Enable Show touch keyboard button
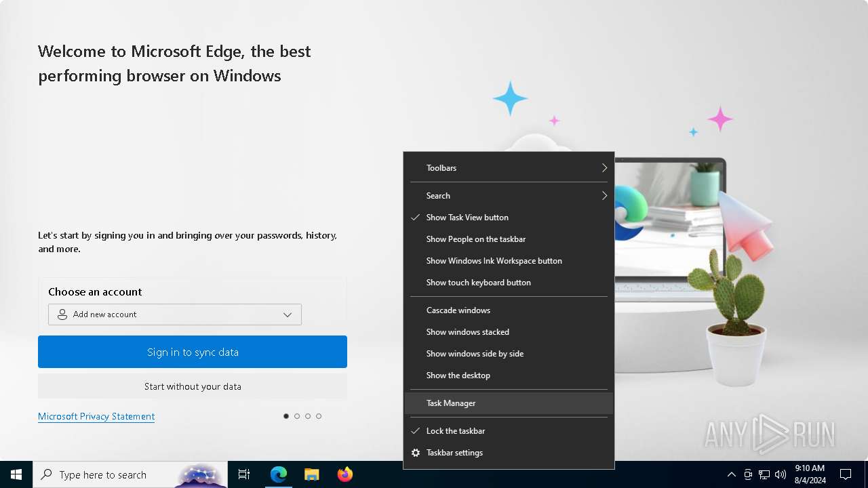 tap(509, 283)
